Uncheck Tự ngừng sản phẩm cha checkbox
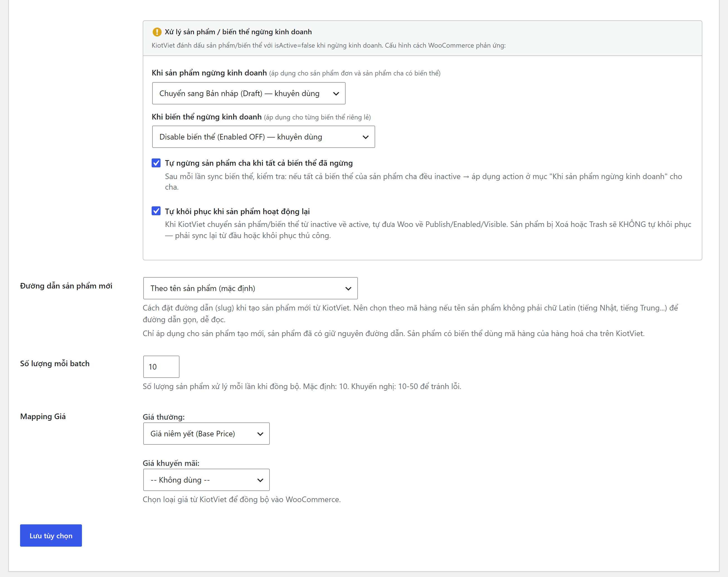 click(156, 163)
